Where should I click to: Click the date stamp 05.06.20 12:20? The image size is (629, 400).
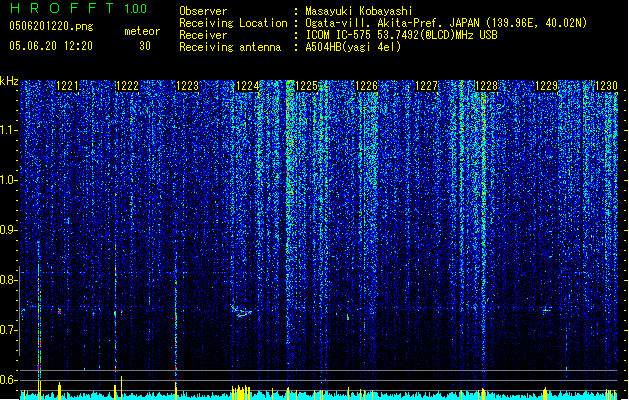[51, 46]
